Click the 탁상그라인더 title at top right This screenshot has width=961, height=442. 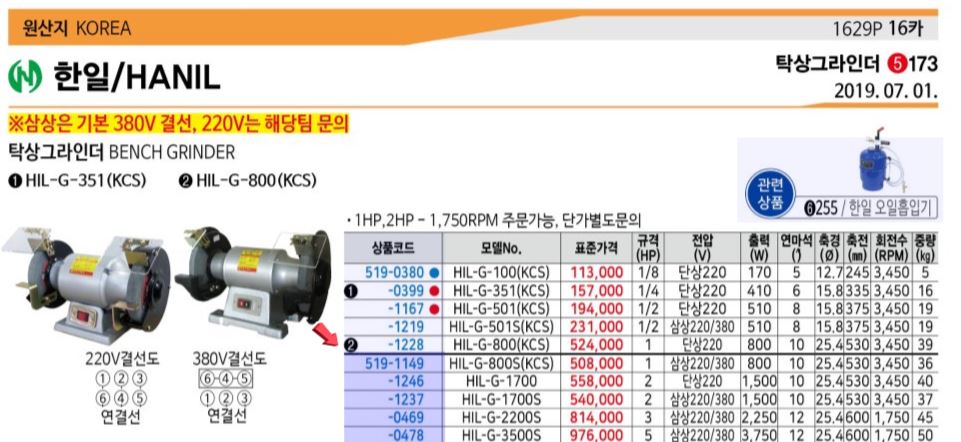[x=828, y=64]
